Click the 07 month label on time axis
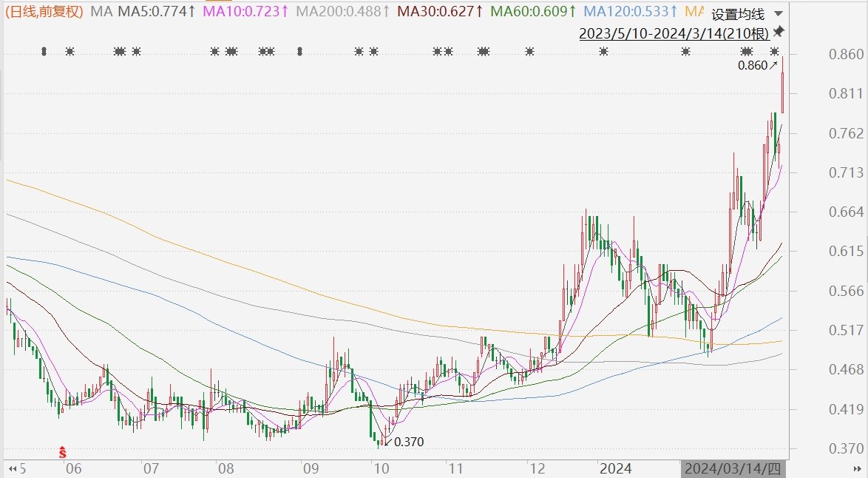 coord(151,469)
